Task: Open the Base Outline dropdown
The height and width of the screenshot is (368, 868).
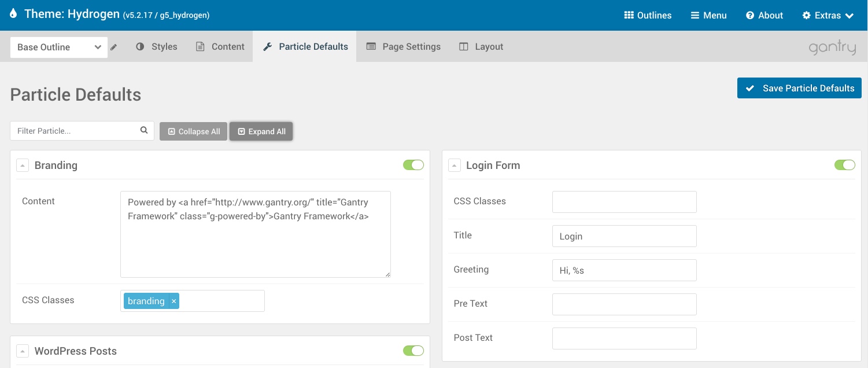Action: (58, 47)
